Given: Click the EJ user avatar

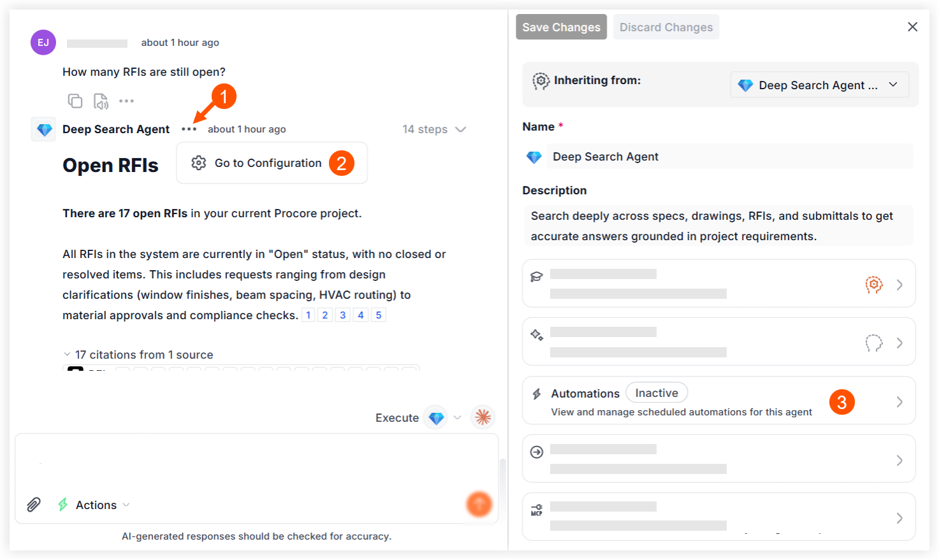Looking at the screenshot, I should click(43, 43).
